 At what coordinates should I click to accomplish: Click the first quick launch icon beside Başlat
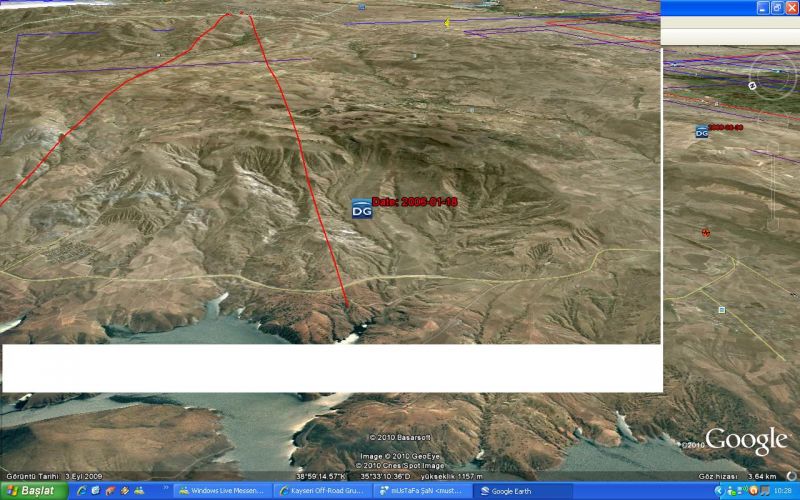80,491
